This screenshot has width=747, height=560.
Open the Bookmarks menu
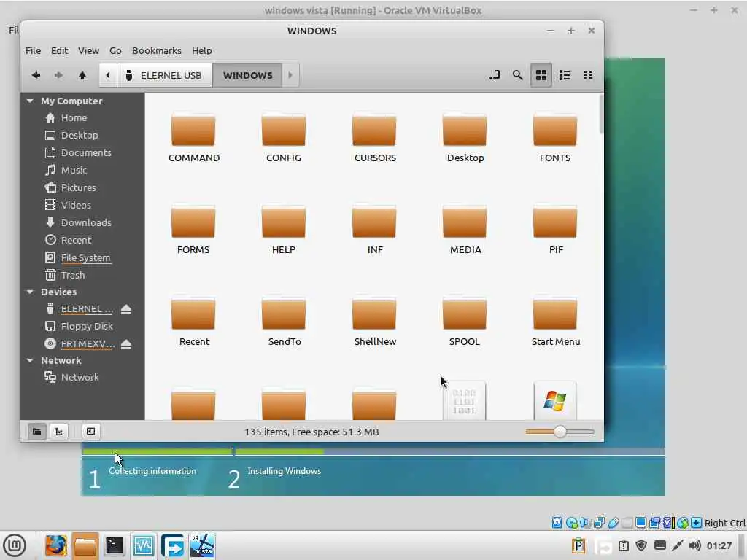click(x=157, y=50)
